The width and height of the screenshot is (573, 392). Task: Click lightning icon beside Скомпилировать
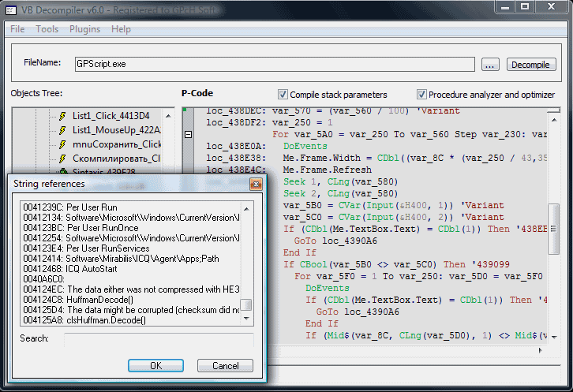pos(63,159)
